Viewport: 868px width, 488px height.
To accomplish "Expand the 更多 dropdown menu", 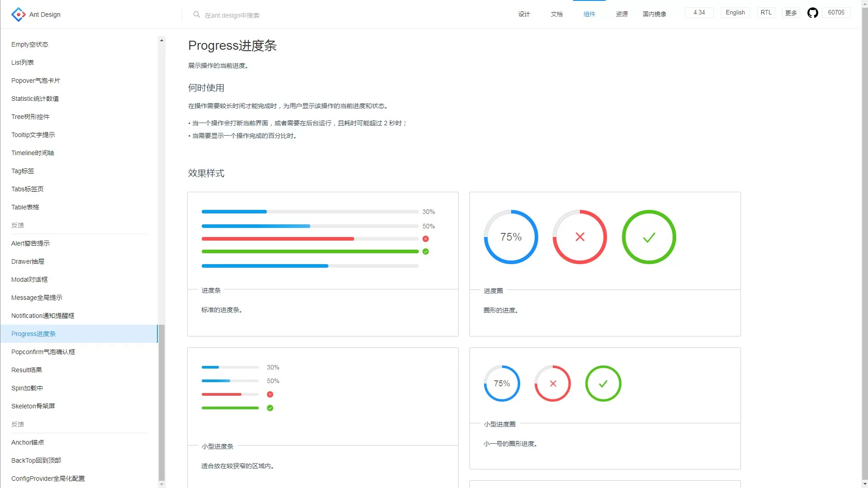I will [x=791, y=13].
